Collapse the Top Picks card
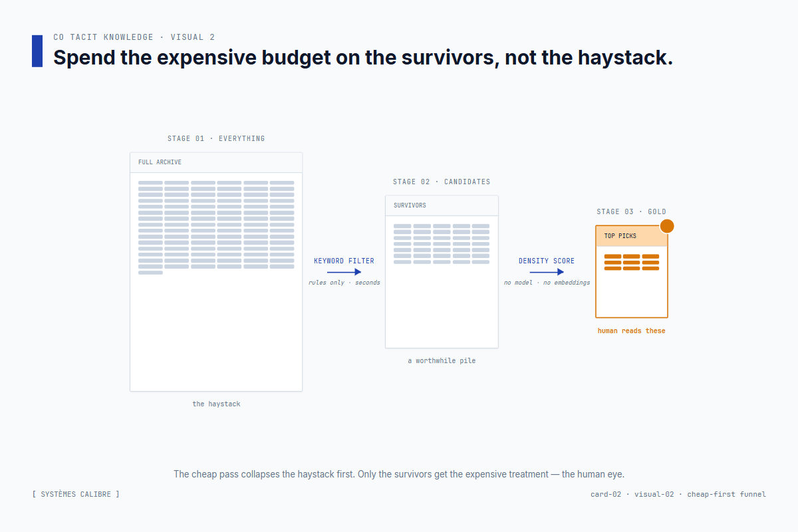The width and height of the screenshot is (798, 532). (630, 271)
